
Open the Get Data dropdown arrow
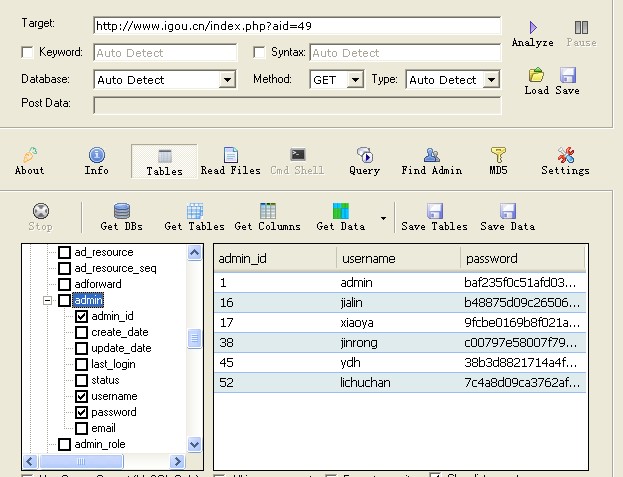[x=383, y=218]
